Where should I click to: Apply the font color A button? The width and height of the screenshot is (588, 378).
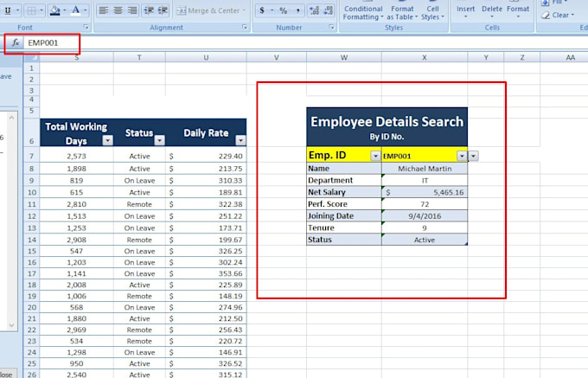coord(76,10)
